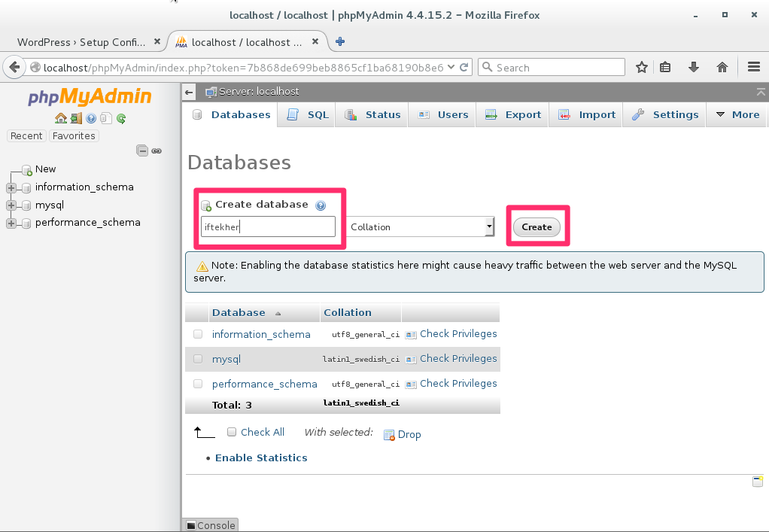Click Check Privileges for mysql
This screenshot has width=769, height=532.
click(458, 358)
